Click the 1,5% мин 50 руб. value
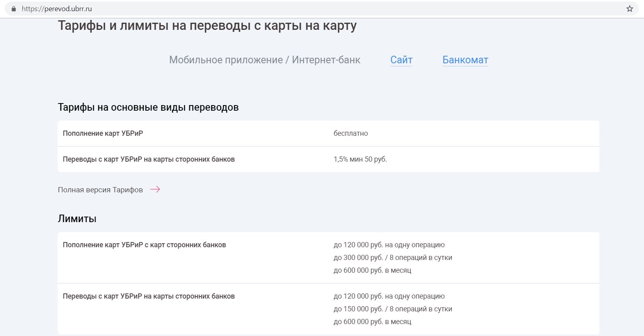The width and height of the screenshot is (644, 336). (360, 159)
